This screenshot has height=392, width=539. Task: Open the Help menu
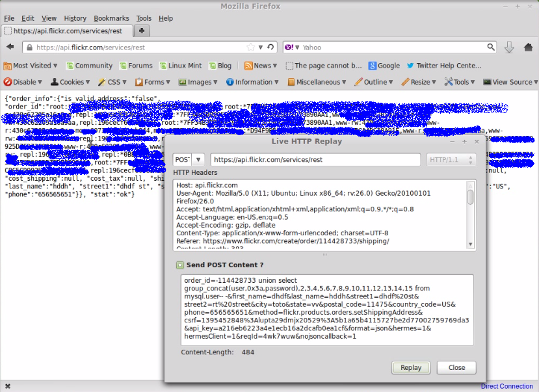[x=166, y=18]
